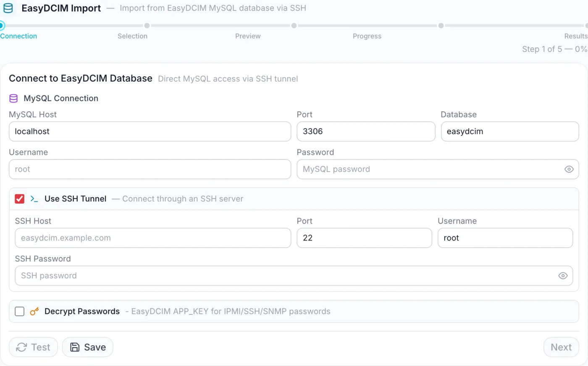Go to the Connection step
Screen dimensions: 588x366
[18, 36]
